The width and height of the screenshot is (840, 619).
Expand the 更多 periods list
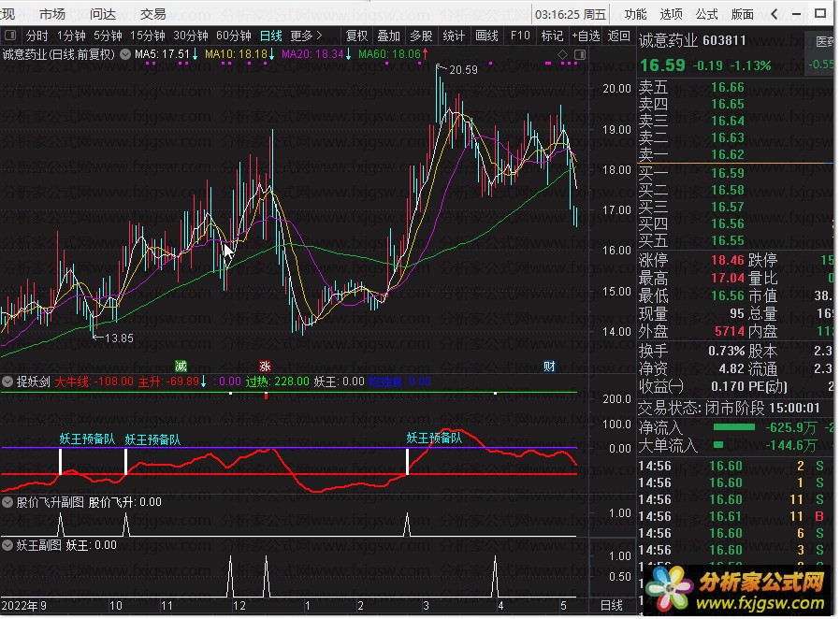306,36
